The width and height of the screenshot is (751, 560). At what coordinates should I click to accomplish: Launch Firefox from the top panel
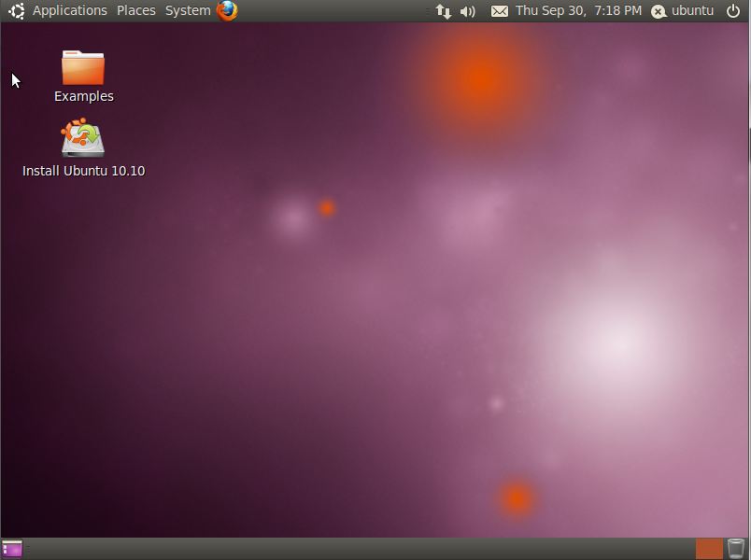pyautogui.click(x=227, y=10)
